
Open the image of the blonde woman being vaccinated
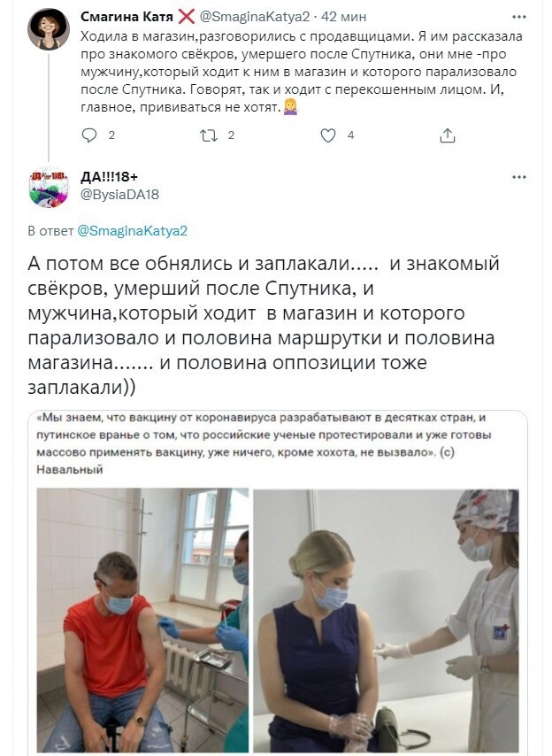(387, 621)
